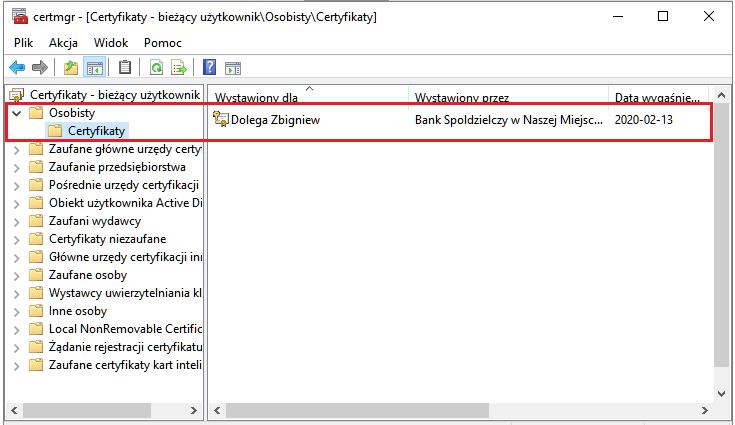Open the Pomoc menu
The width and height of the screenshot is (735, 425).
point(163,43)
